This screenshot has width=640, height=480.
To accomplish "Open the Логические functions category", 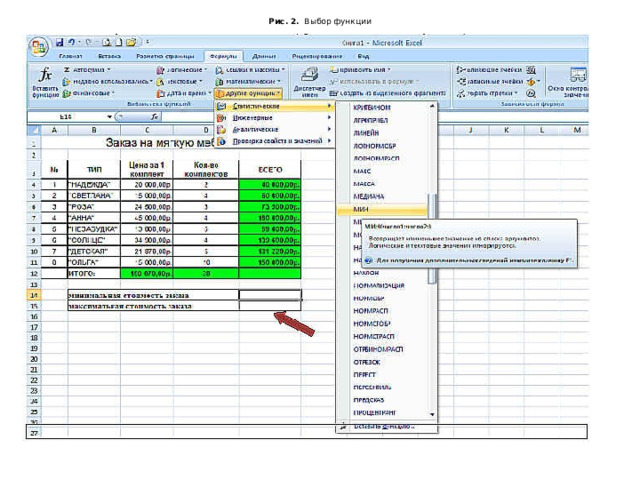I will pyautogui.click(x=182, y=70).
